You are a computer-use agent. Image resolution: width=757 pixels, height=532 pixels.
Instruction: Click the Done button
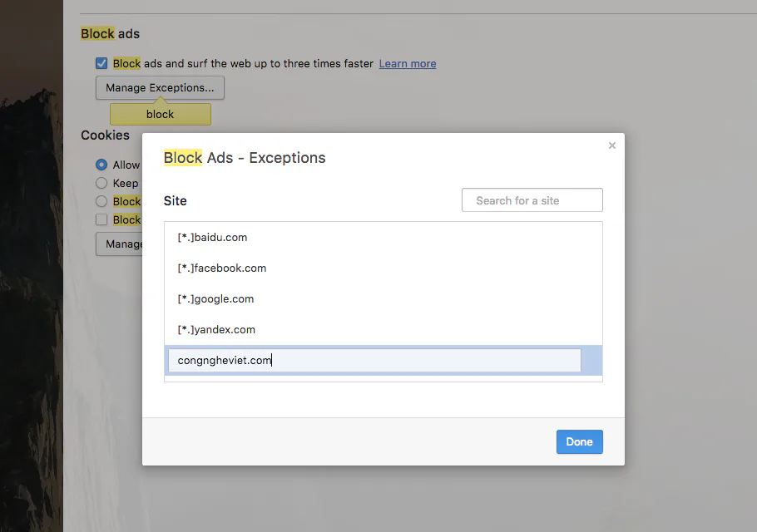pos(579,441)
